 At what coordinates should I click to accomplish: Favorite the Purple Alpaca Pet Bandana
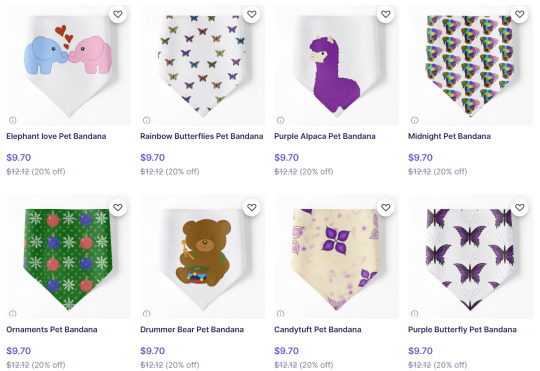tap(386, 14)
